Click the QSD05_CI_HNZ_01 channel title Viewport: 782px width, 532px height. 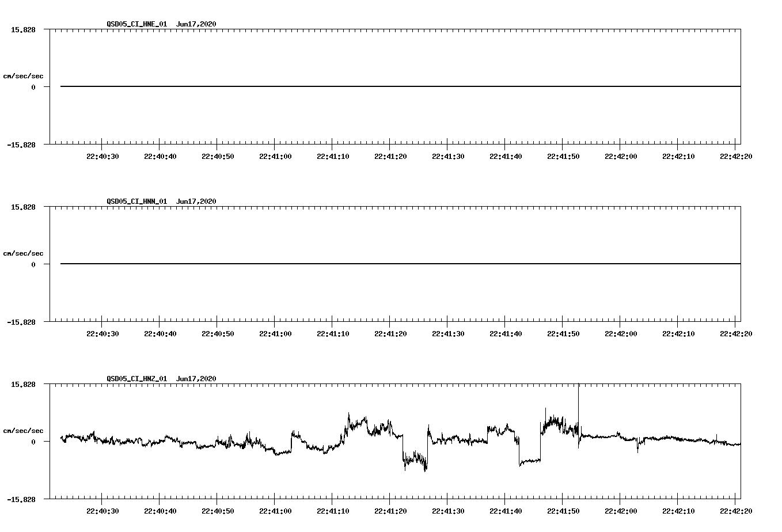[137, 379]
